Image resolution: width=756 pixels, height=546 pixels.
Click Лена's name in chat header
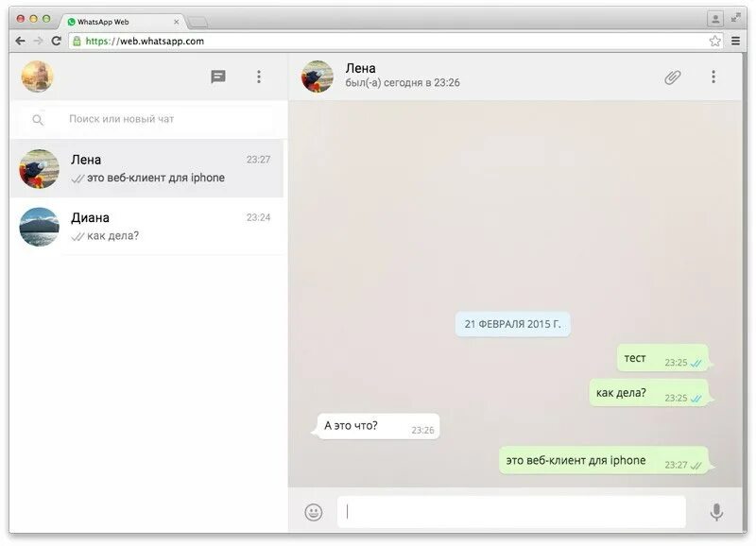360,68
